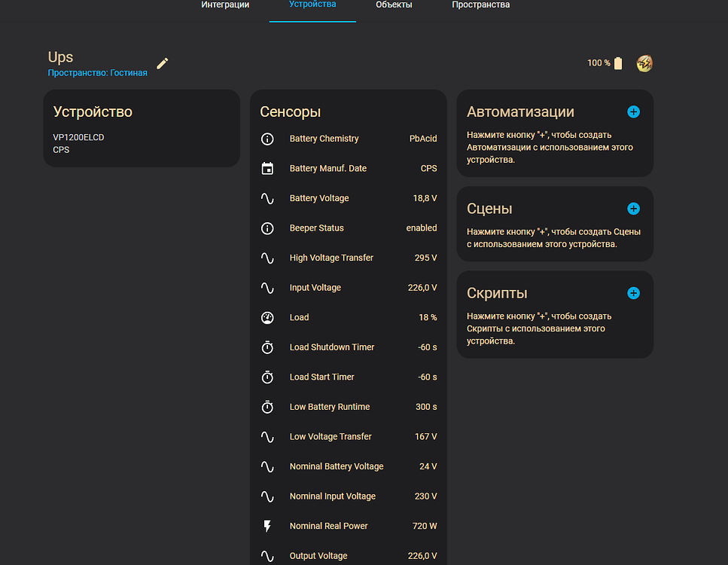
Task: Open the Пространство: Гостиная link
Action: click(x=98, y=72)
